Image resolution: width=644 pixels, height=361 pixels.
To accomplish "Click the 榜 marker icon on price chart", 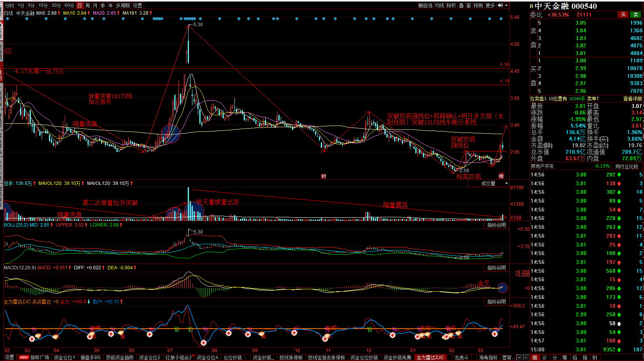I will click(501, 176).
